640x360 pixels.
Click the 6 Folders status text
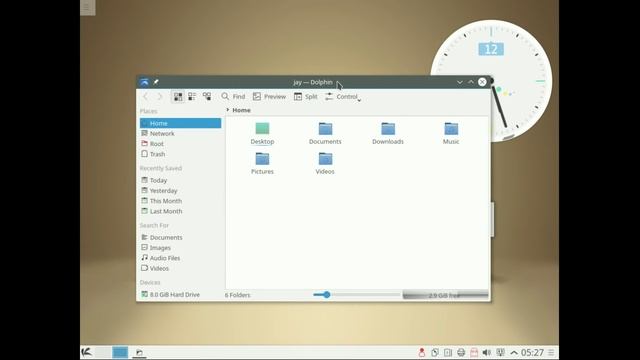(x=238, y=295)
